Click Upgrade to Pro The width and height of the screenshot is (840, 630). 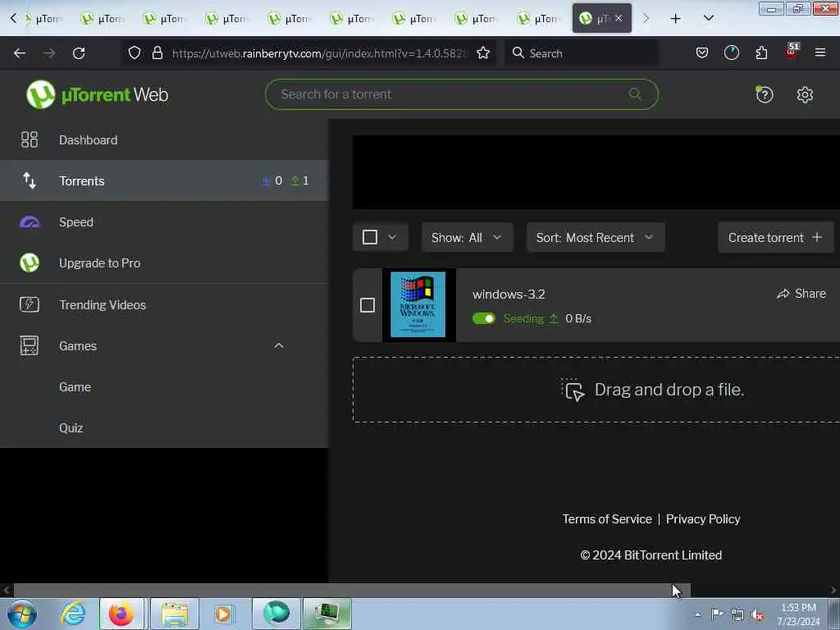point(164,263)
